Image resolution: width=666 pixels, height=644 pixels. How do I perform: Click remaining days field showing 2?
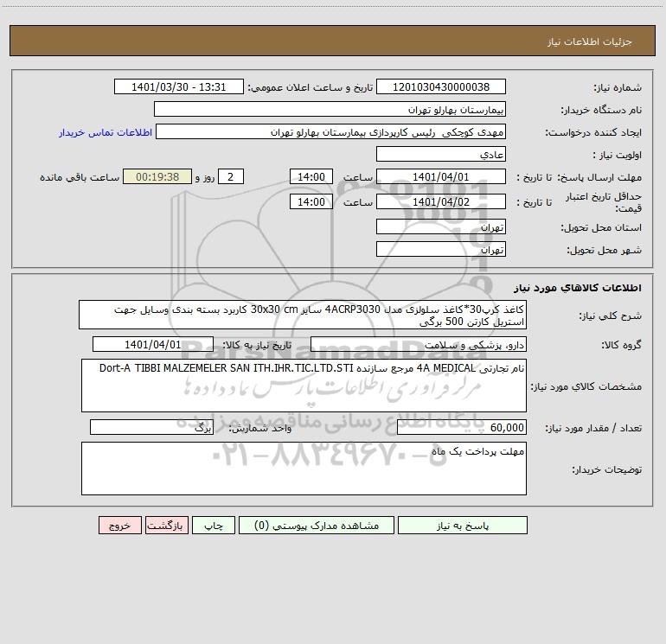click(231, 177)
